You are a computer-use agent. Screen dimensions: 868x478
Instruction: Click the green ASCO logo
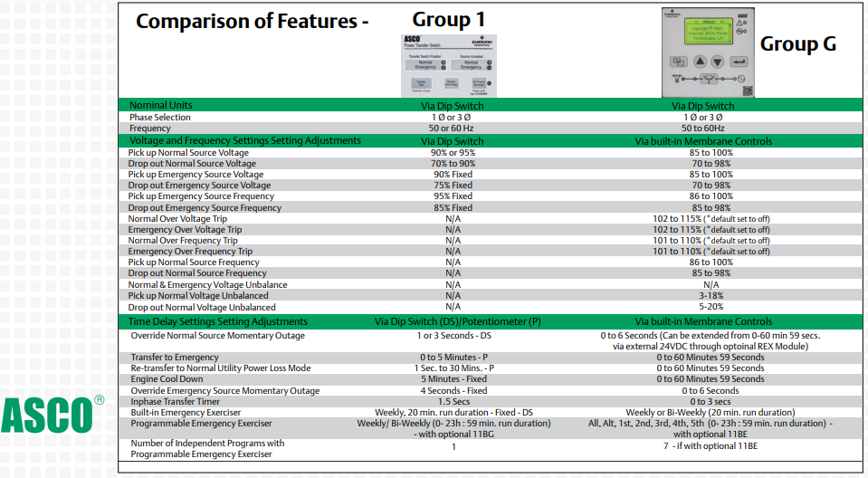point(52,415)
